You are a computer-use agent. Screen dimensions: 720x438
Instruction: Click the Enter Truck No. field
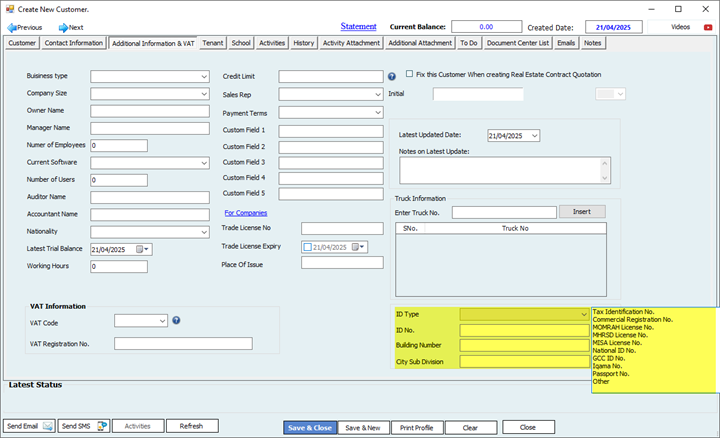[504, 213]
